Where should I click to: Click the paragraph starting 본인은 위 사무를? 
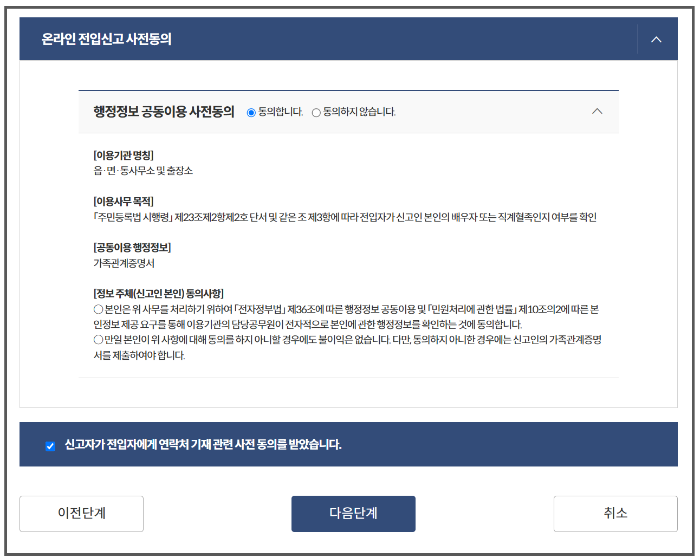(x=346, y=317)
